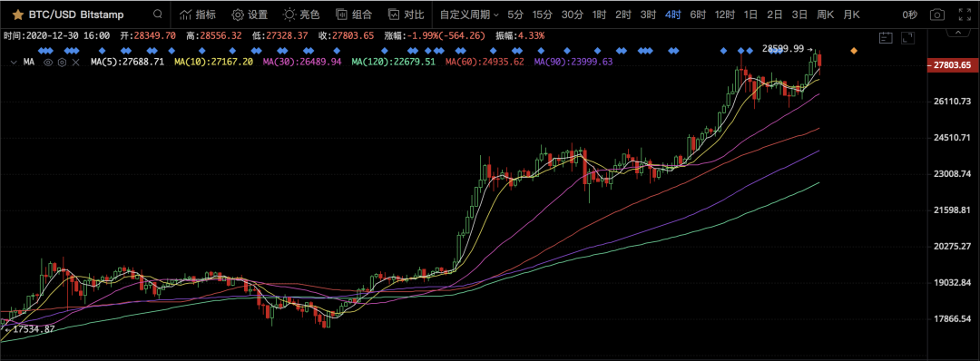Click the 17534.87 low price label
This screenshot has height=361, width=980.
33,328
